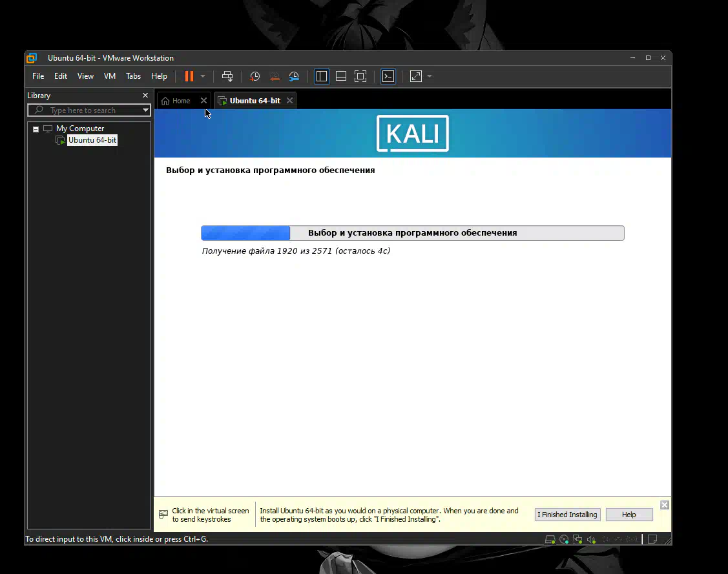Collapse the My Computer tree node

[36, 129]
